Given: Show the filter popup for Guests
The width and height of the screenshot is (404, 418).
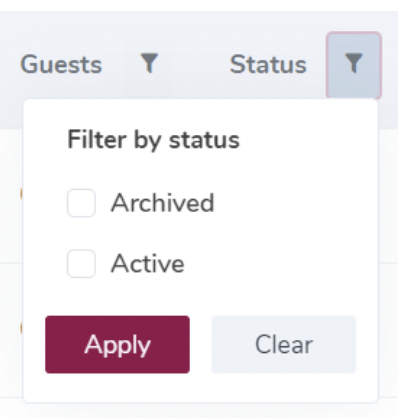Looking at the screenshot, I should coord(149,63).
